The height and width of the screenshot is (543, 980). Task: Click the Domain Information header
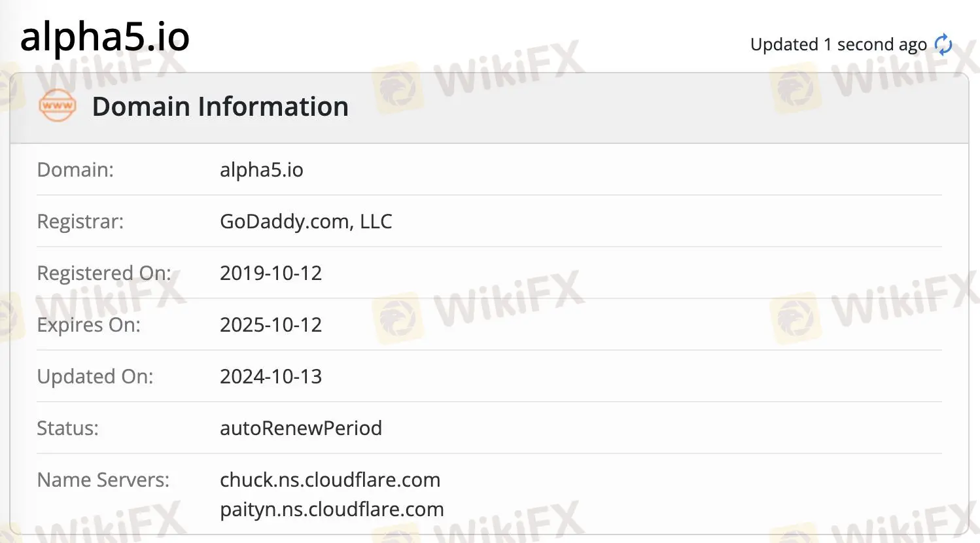[x=220, y=107]
